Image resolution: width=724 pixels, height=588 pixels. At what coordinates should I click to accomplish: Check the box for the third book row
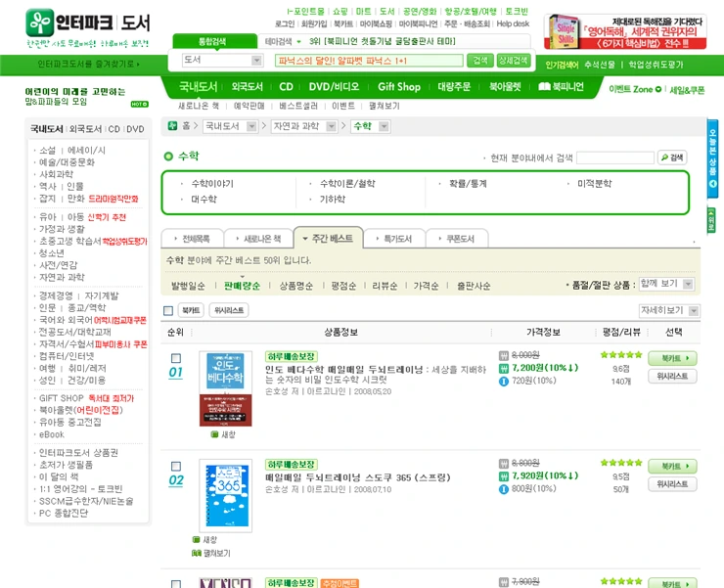tap(176, 584)
